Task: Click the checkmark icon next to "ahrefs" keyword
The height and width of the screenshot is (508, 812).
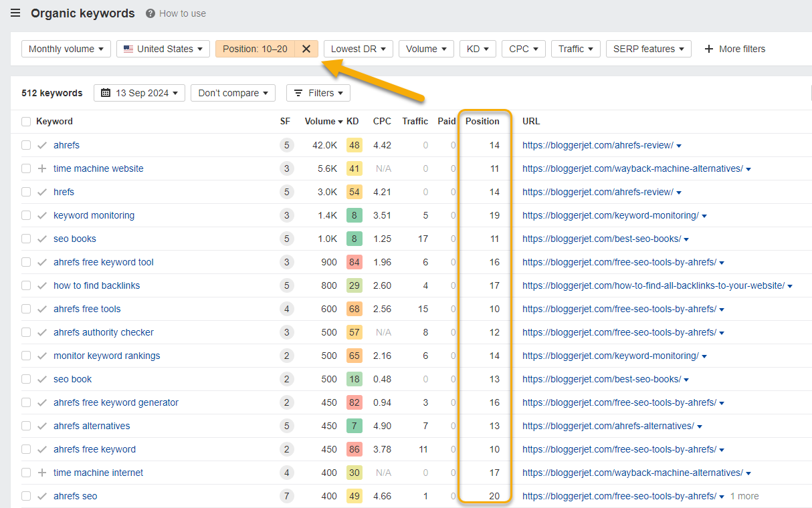Action: click(x=42, y=145)
